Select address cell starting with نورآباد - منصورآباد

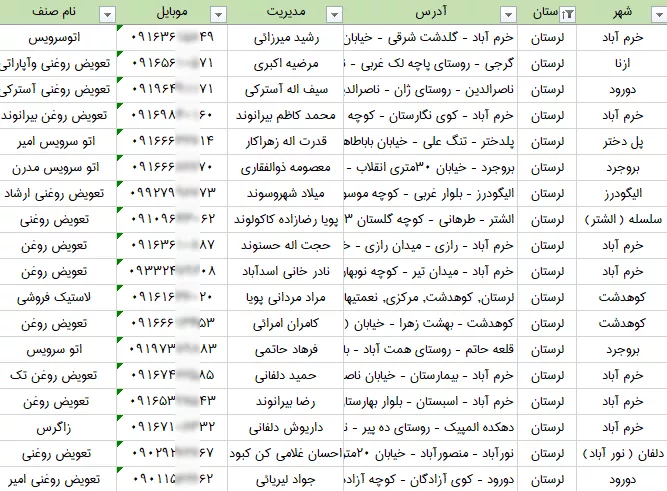point(430,453)
